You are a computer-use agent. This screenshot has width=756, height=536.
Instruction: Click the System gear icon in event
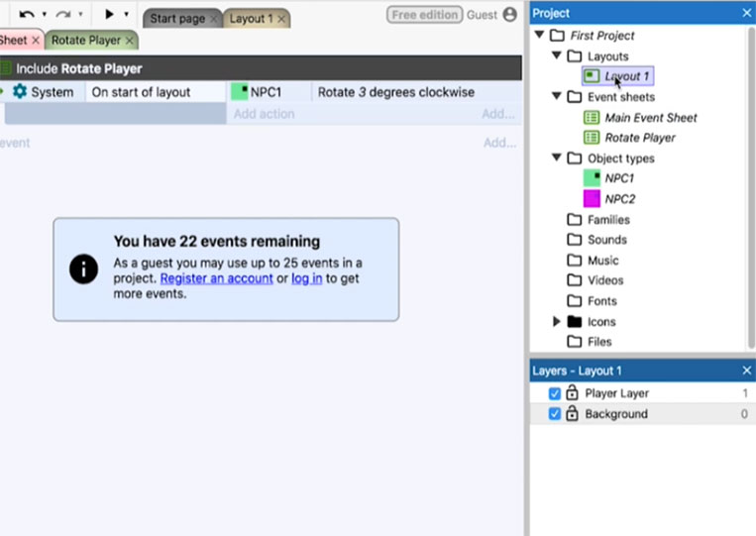(x=20, y=91)
